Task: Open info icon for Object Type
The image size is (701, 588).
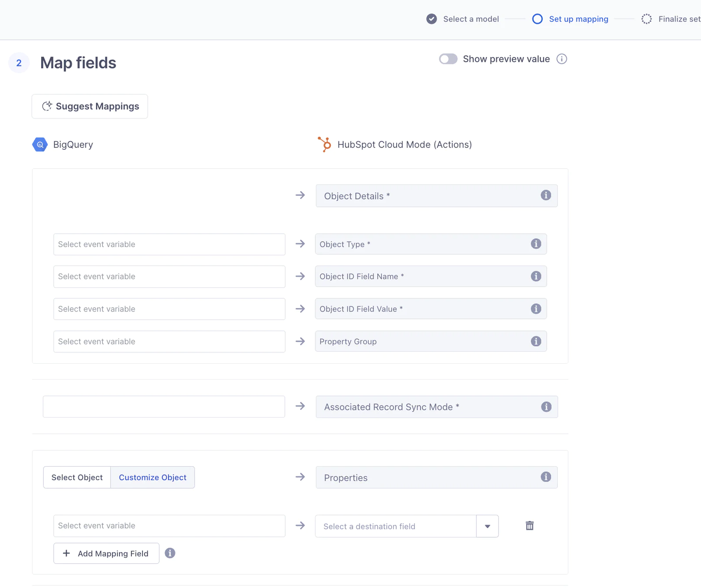Action: coord(536,244)
